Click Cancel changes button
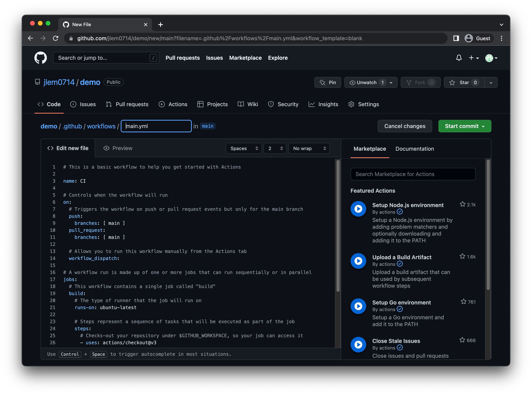This screenshot has width=532, height=395. click(x=404, y=126)
